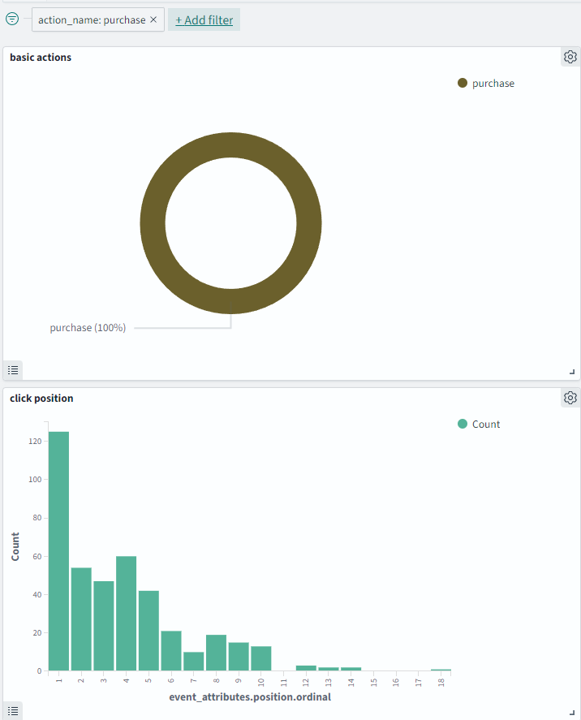Viewport: 581px width, 720px height.
Task: Click the click position panel title
Action: point(41,398)
